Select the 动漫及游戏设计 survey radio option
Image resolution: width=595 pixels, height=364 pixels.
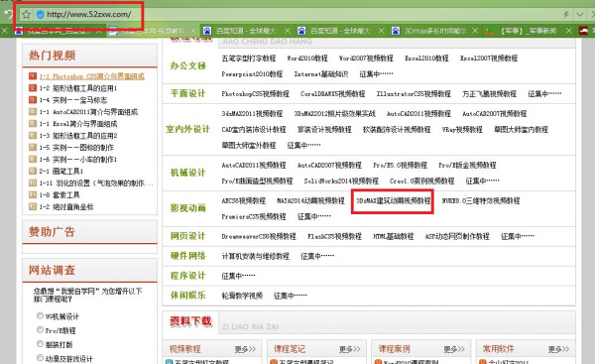[40, 357]
